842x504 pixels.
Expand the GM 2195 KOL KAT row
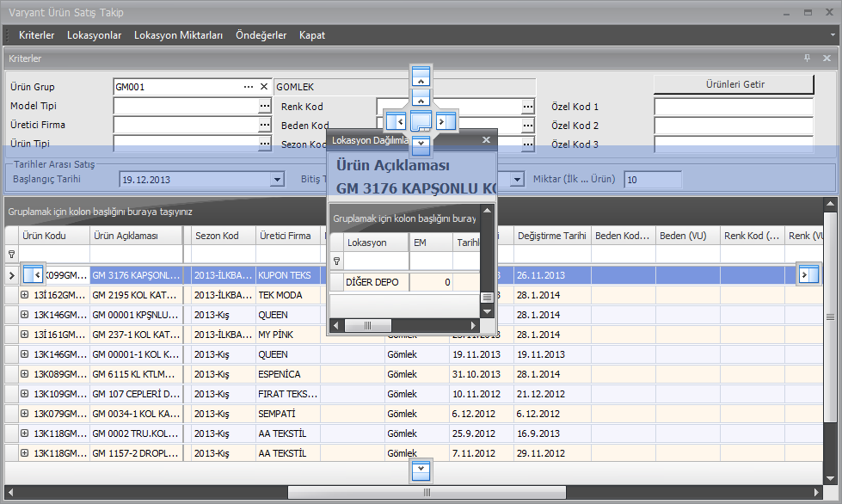25,295
